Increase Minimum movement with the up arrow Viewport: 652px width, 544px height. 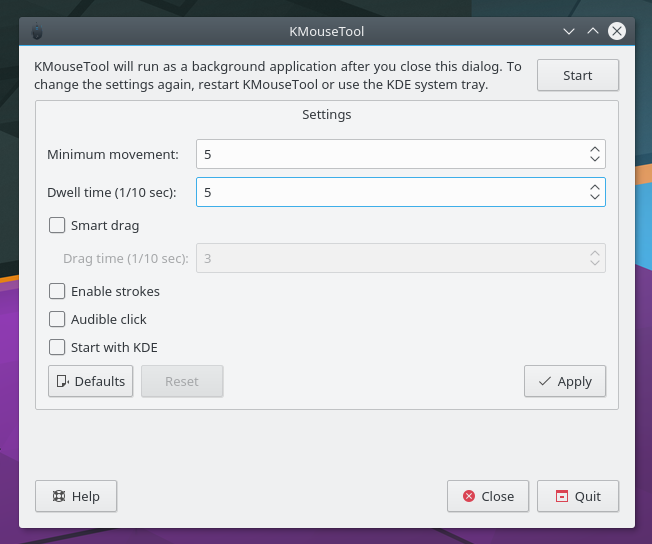(595, 149)
